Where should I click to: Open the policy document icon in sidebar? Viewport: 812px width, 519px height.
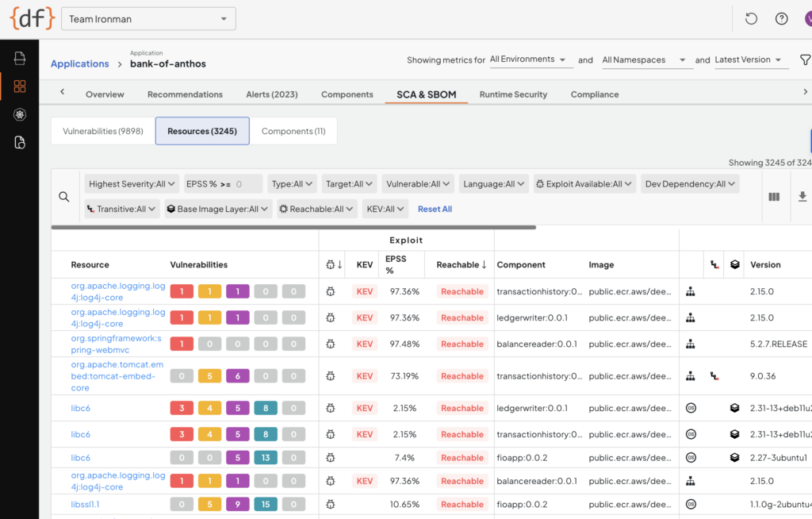[20, 143]
